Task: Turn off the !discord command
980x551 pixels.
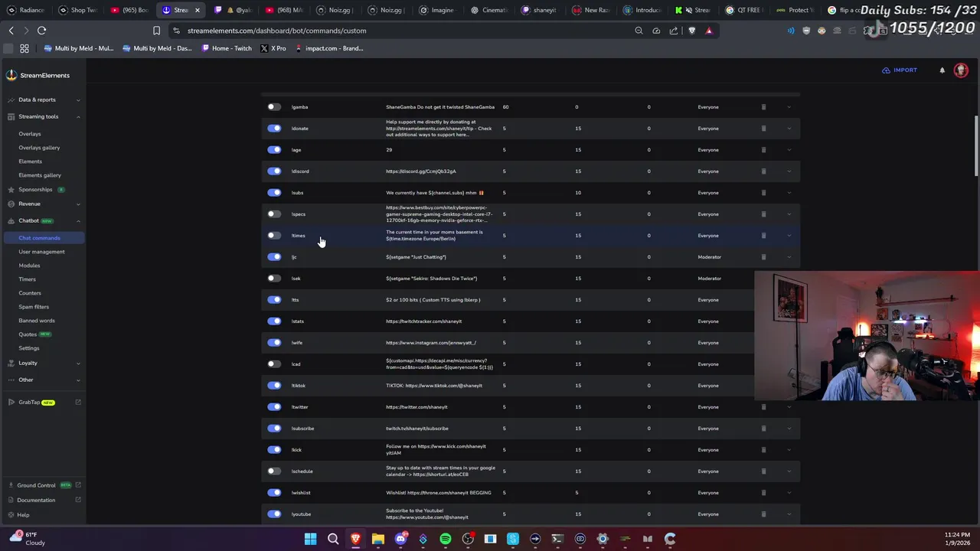Action: tap(274, 171)
